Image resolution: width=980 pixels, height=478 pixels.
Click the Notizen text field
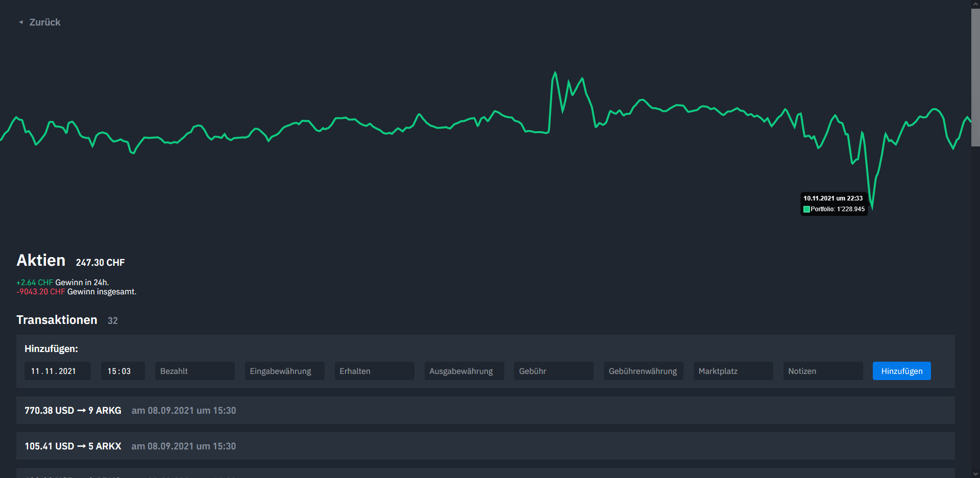[823, 371]
